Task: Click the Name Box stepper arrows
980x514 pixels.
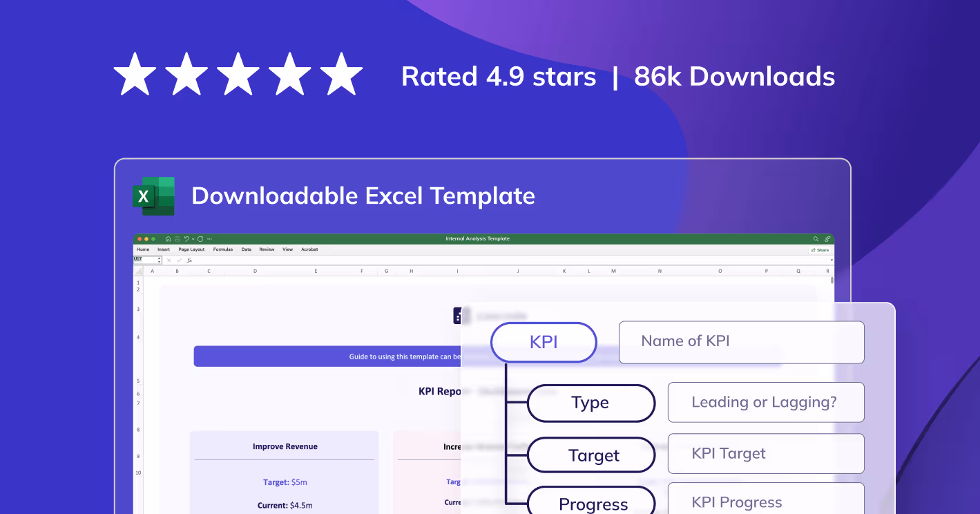Action: [x=160, y=260]
